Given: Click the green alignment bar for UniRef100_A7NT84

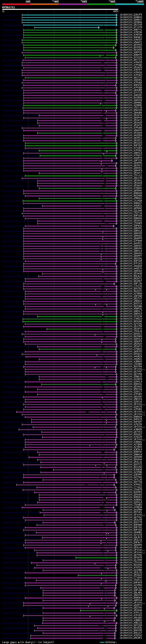Looking at the screenshot, I should (x=70, y=35).
